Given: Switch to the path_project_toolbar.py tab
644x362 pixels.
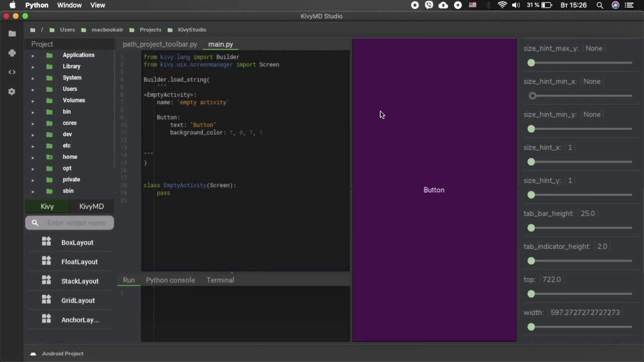Looking at the screenshot, I should coord(159,44).
